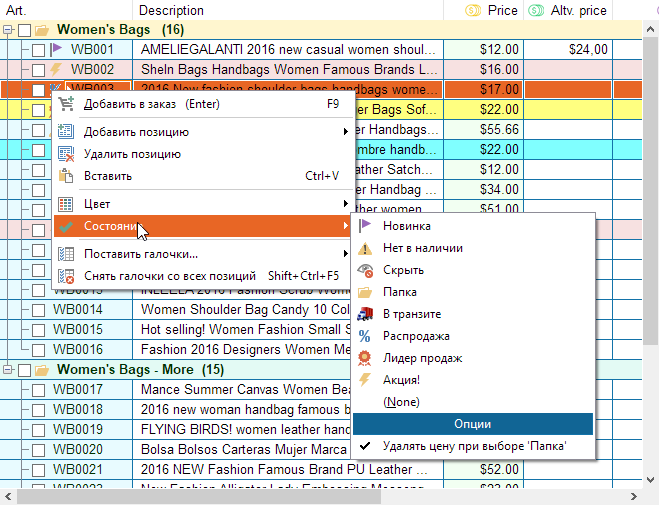This screenshot has width=659, height=505.
Task: Click the Art. column header
Action: pyautogui.click(x=66, y=10)
